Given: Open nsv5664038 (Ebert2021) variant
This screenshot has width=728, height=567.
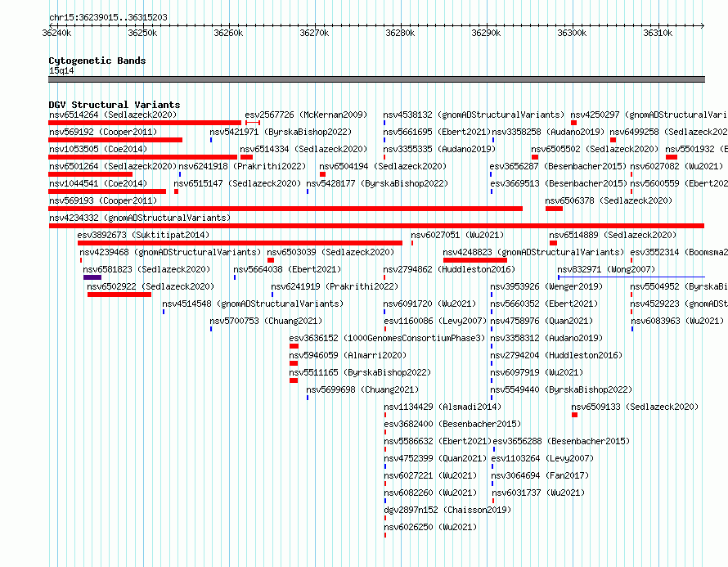Looking at the screenshot, I should pos(287,269).
